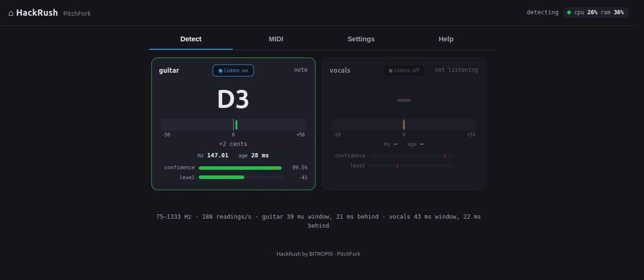Click the vocals placeholder note dash
The width and height of the screenshot is (644, 280).
404,100
